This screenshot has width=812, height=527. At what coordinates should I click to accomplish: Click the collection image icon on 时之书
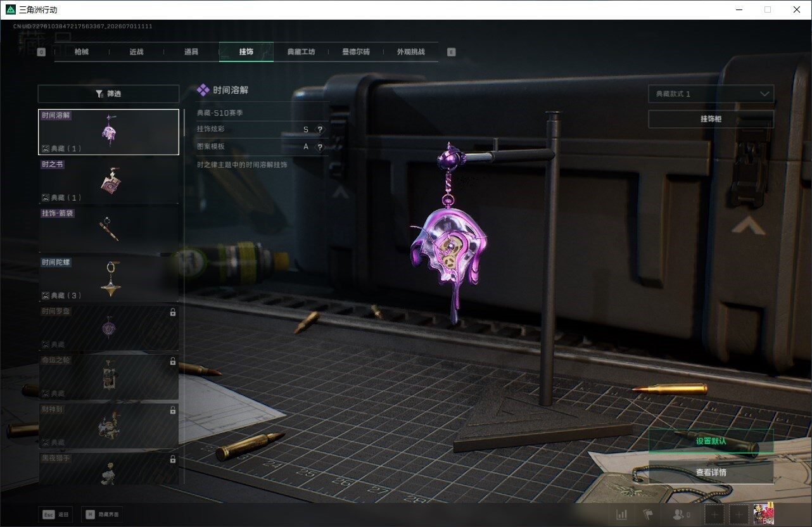(x=46, y=198)
